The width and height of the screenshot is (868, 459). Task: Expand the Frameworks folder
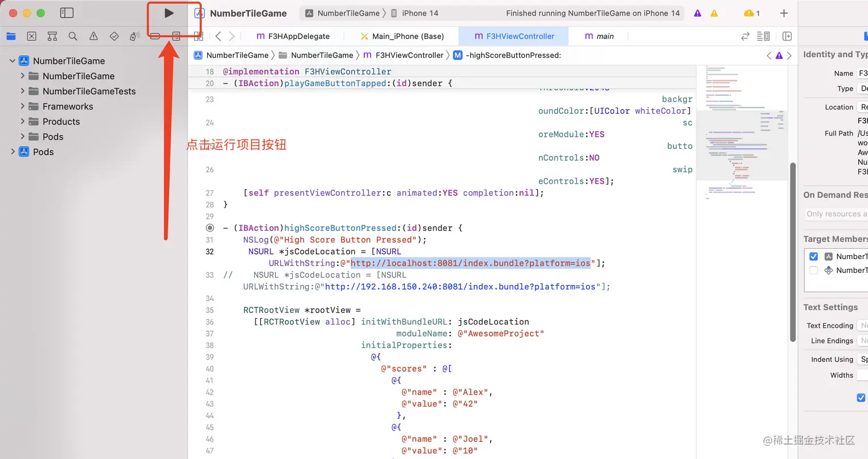coord(22,106)
